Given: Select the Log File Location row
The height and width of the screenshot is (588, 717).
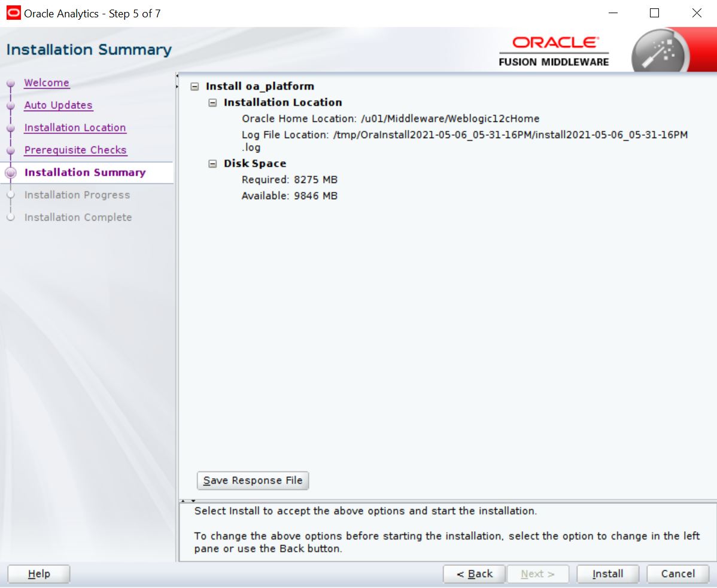Looking at the screenshot, I should pos(464,141).
